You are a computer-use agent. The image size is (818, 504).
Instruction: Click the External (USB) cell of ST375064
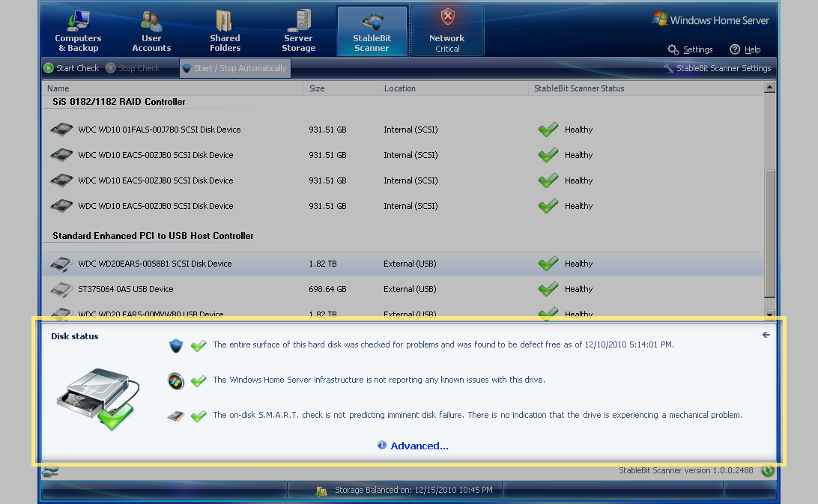click(x=410, y=289)
